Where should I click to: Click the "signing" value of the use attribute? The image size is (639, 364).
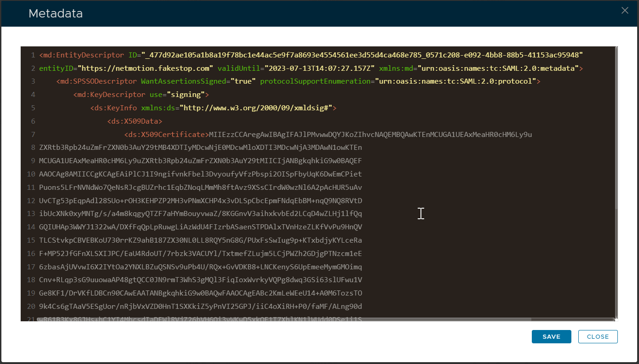coord(185,95)
